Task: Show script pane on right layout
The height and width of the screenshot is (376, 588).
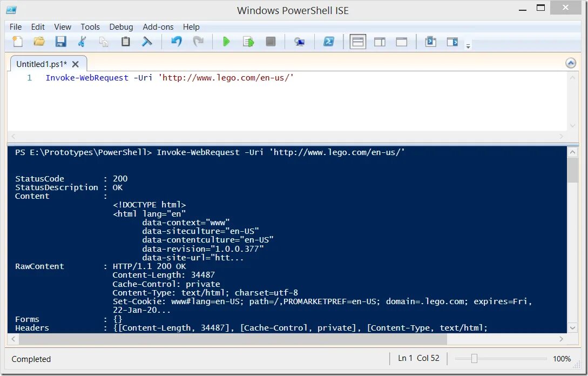Action: pos(380,42)
